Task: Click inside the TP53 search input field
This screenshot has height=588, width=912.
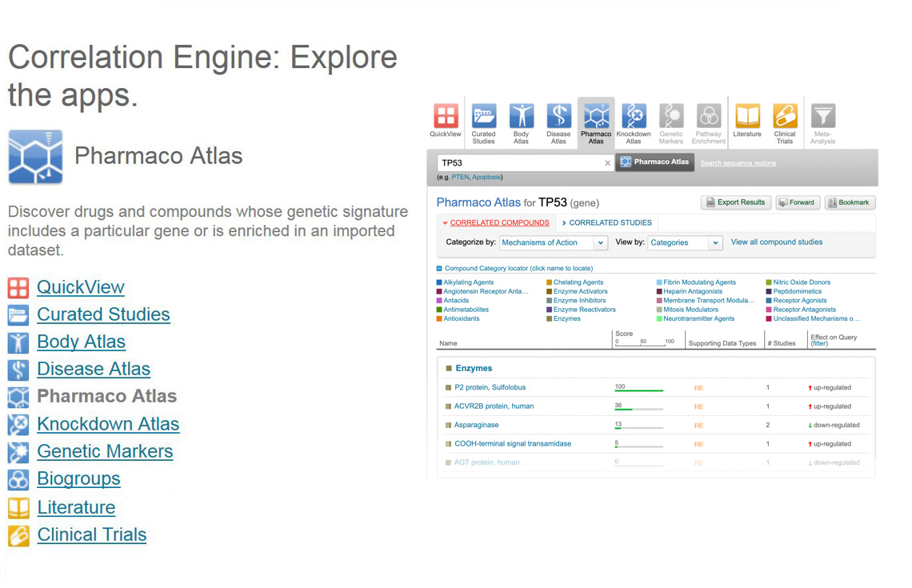Action: pyautogui.click(x=520, y=163)
